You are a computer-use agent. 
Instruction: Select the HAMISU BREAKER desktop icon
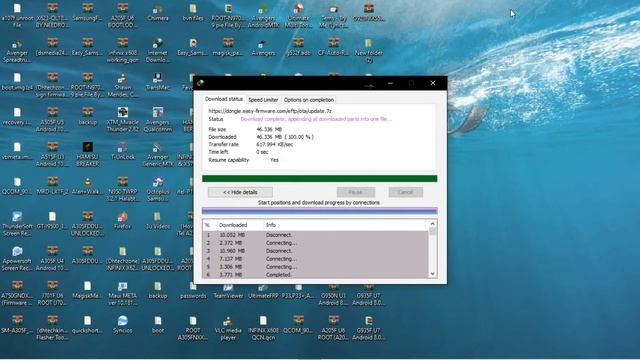(x=87, y=155)
